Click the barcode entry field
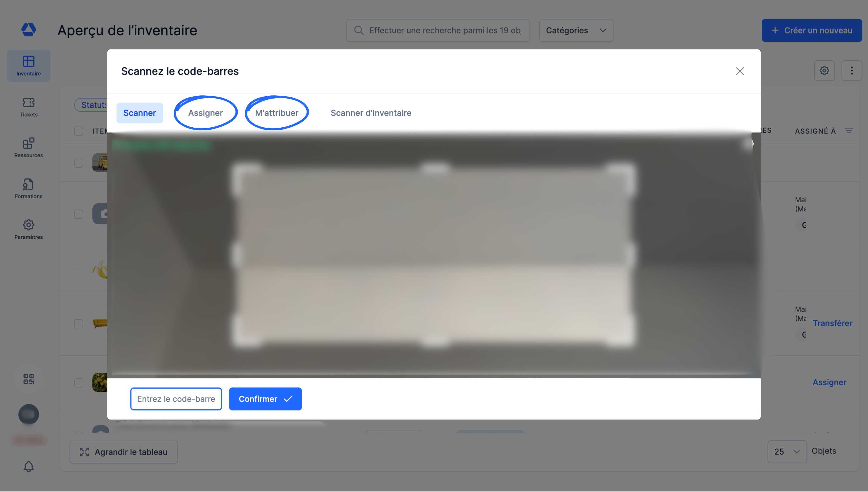 coord(176,399)
